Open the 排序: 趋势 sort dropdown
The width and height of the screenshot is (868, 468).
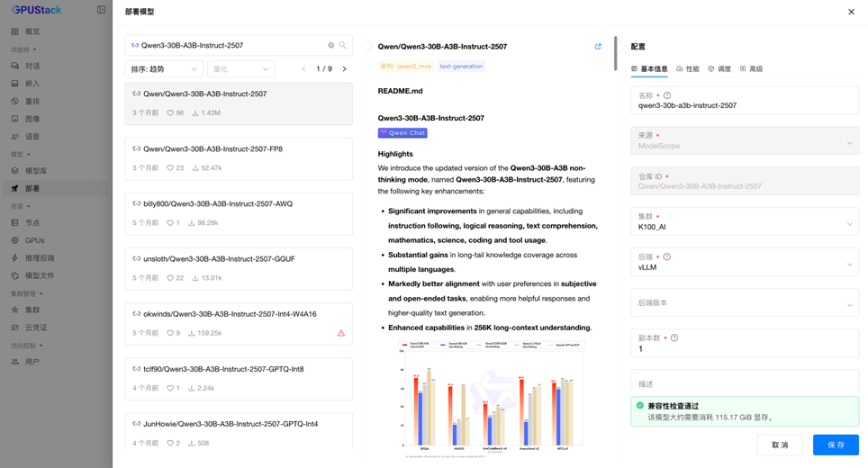(164, 69)
